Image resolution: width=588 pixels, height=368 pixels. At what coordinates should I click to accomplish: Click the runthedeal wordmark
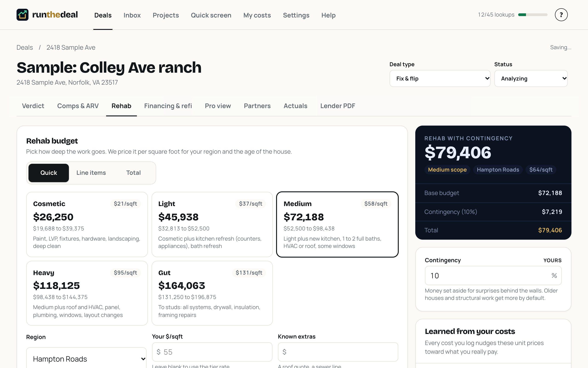pos(55,14)
